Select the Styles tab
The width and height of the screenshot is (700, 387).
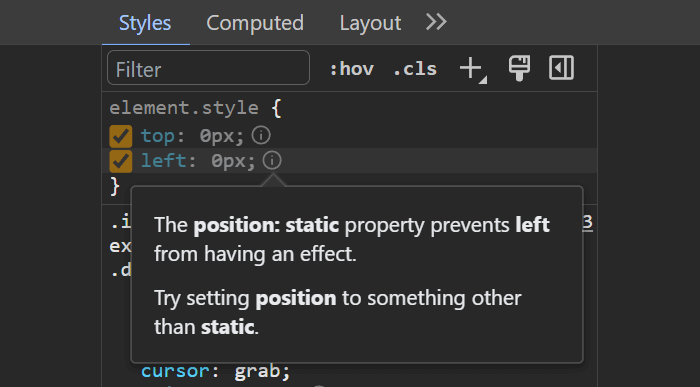(x=145, y=23)
